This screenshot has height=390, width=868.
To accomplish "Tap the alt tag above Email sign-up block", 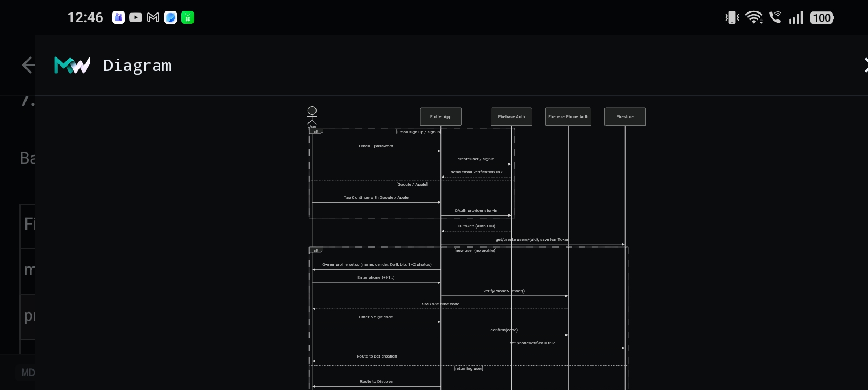I will [x=316, y=131].
